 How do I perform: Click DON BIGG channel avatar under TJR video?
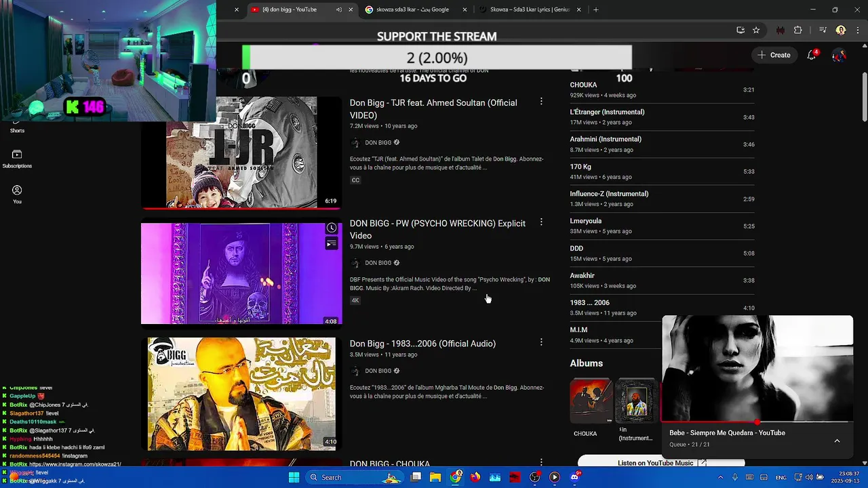click(355, 143)
